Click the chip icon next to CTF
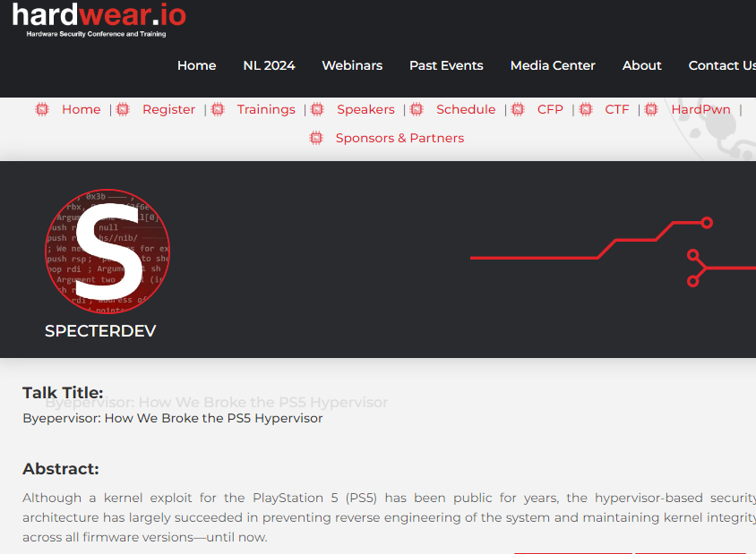The width and height of the screenshot is (756, 554). (585, 109)
